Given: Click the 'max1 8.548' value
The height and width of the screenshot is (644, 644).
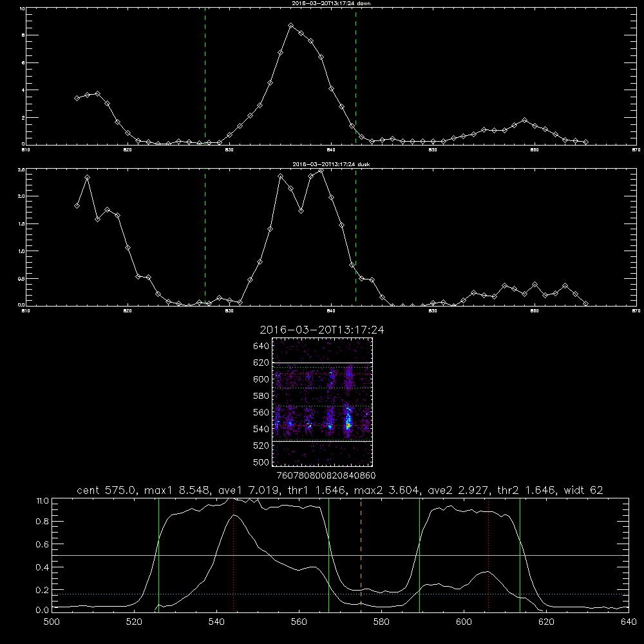Looking at the screenshot, I should coord(178,490).
